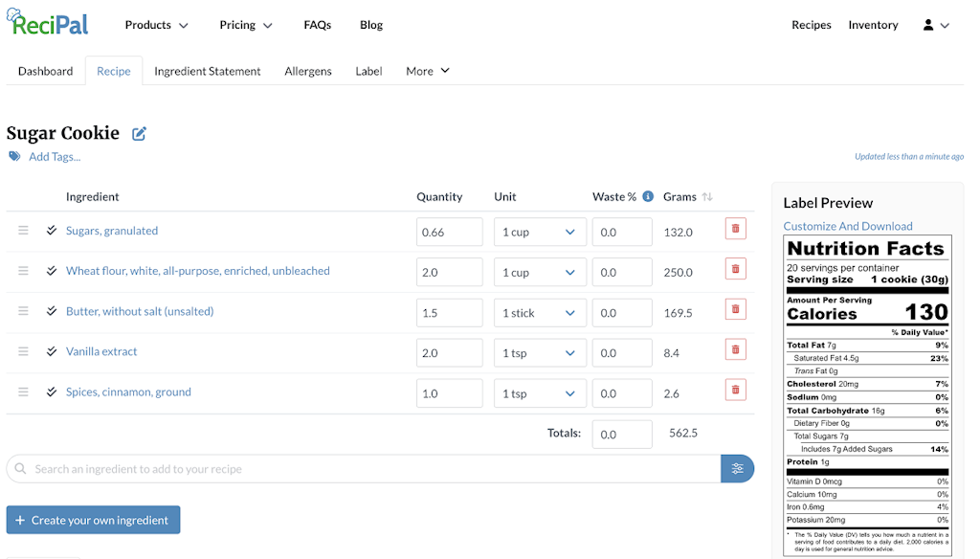Switch to the Ingredient Statement tab

(208, 71)
